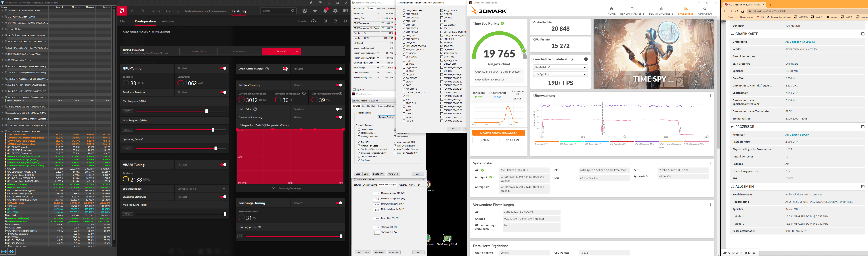
Task: Click the info icon beside Geschätzte Spieleleistung
Action: click(x=586, y=59)
